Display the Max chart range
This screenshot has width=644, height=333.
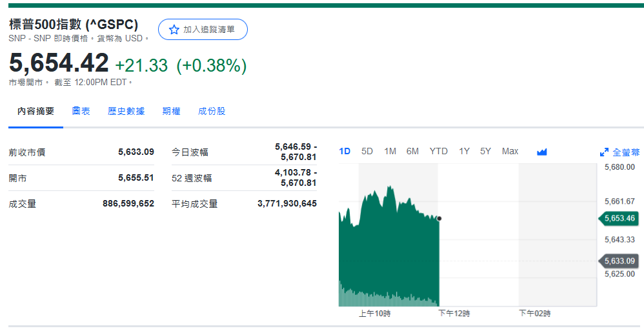(510, 151)
